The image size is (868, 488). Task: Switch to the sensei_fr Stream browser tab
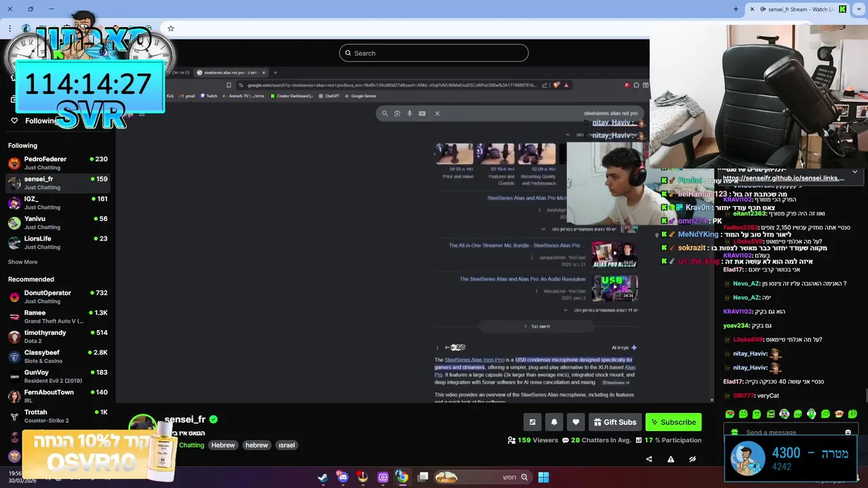coord(797,9)
